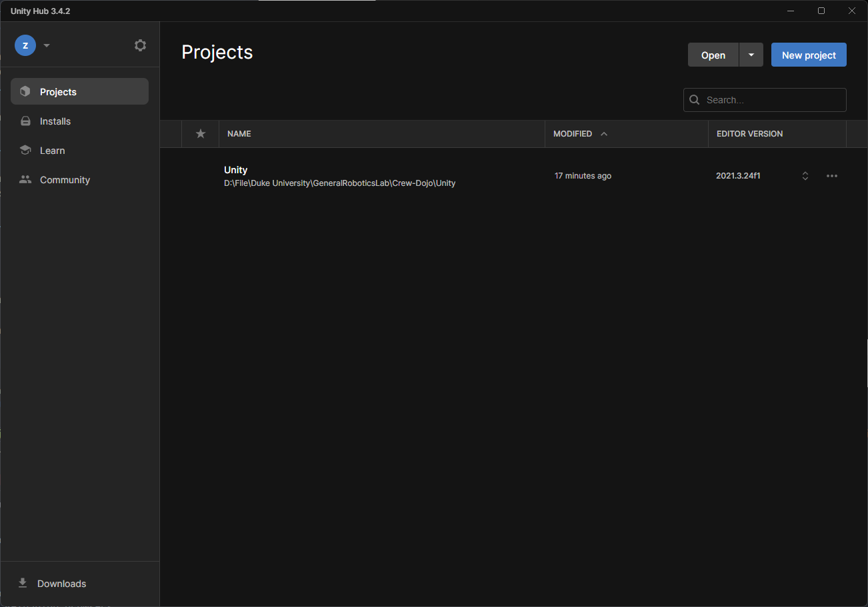
Task: Create a New project
Action: (x=809, y=55)
